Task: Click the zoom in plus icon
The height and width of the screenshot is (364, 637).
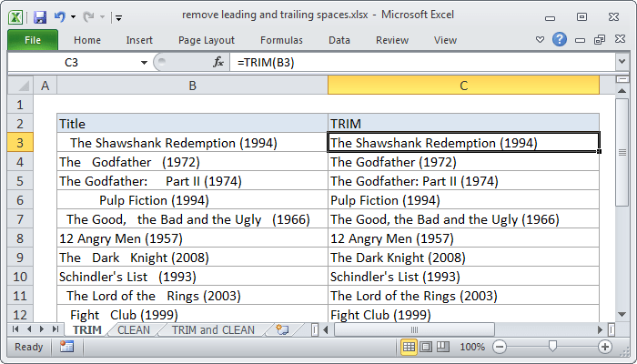Action: click(x=604, y=347)
